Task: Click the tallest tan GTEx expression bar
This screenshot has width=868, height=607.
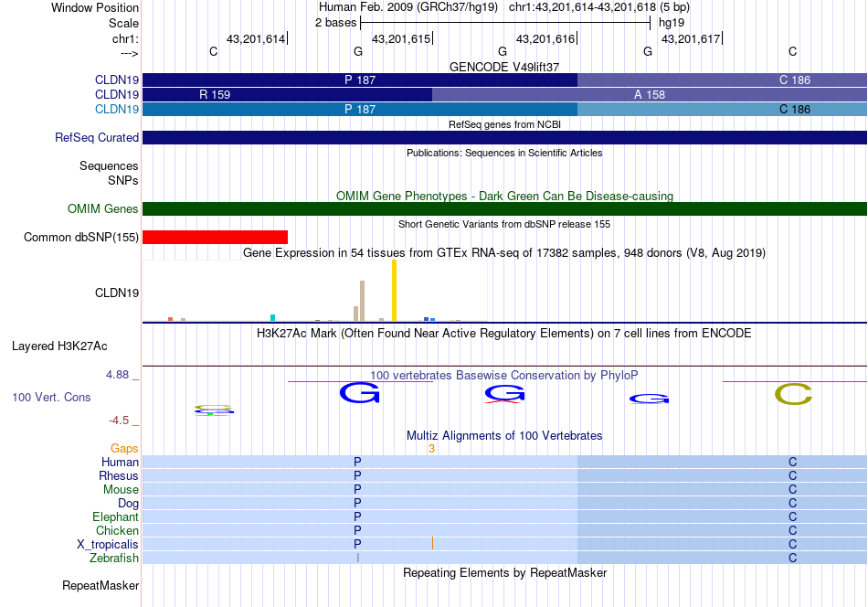Action: [363, 301]
